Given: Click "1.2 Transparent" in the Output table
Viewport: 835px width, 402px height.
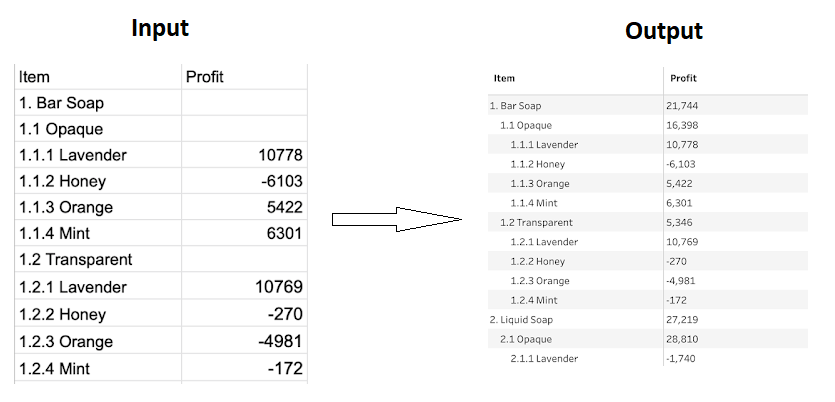Looking at the screenshot, I should 537,222.
